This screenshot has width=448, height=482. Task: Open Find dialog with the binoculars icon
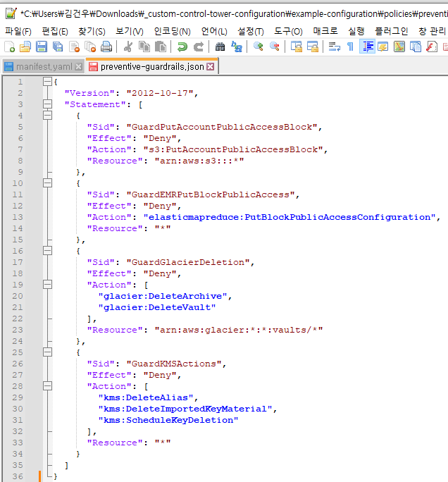(220, 47)
